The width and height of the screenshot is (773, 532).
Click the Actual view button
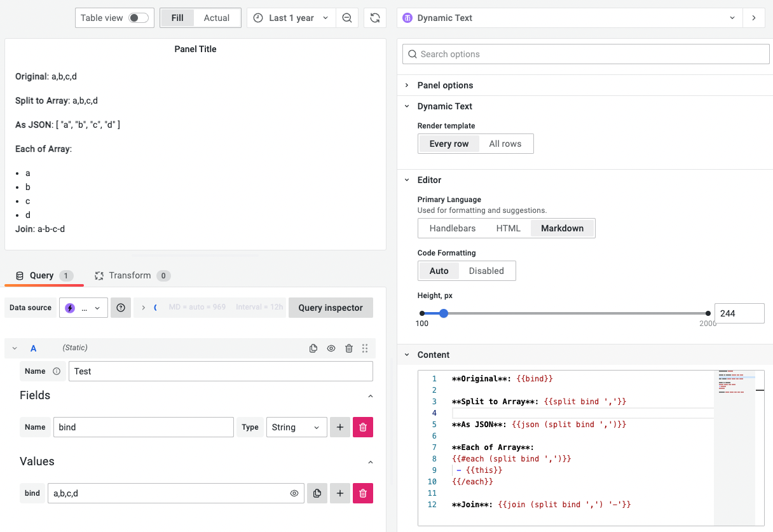pyautogui.click(x=216, y=18)
